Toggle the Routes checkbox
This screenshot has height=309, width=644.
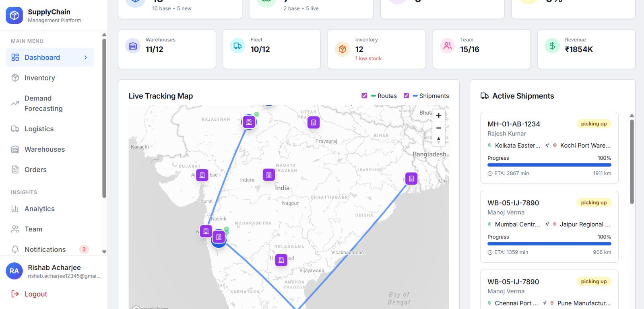(x=364, y=96)
